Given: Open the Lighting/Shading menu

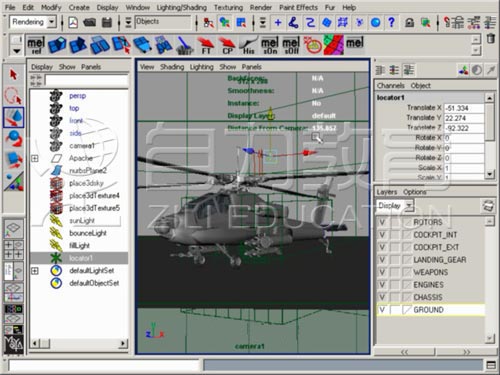Looking at the screenshot, I should click(x=181, y=7).
